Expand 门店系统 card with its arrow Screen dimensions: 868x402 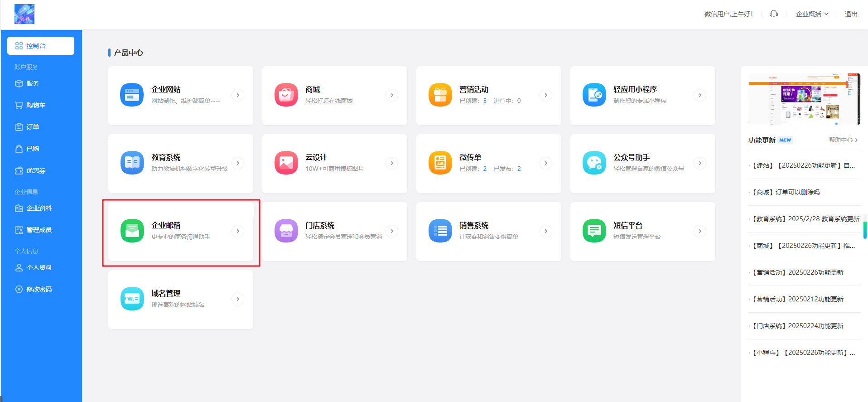click(x=392, y=231)
